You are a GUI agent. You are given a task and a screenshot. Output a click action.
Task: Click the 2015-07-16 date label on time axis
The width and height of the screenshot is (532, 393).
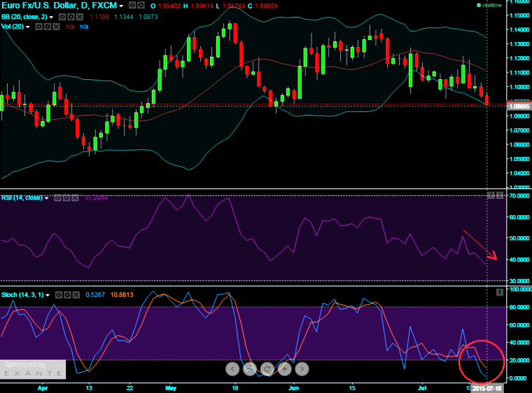[x=487, y=388]
